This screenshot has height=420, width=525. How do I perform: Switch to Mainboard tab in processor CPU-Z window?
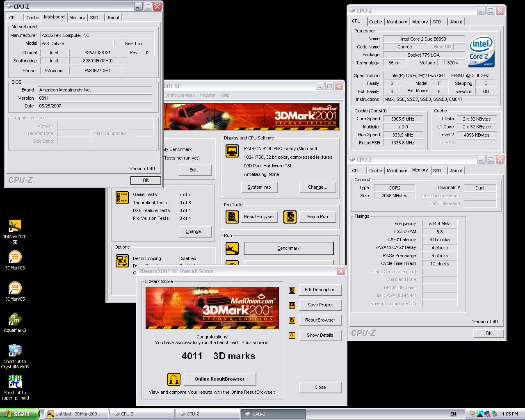coord(397,22)
